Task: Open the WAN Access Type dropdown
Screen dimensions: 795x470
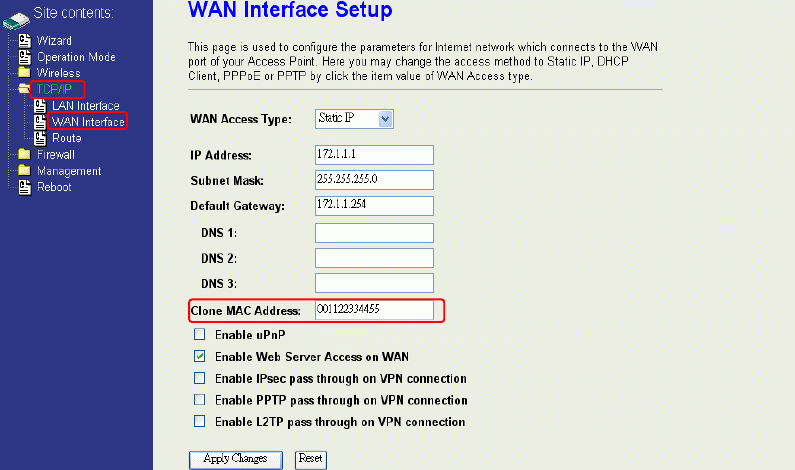Action: pos(354,119)
